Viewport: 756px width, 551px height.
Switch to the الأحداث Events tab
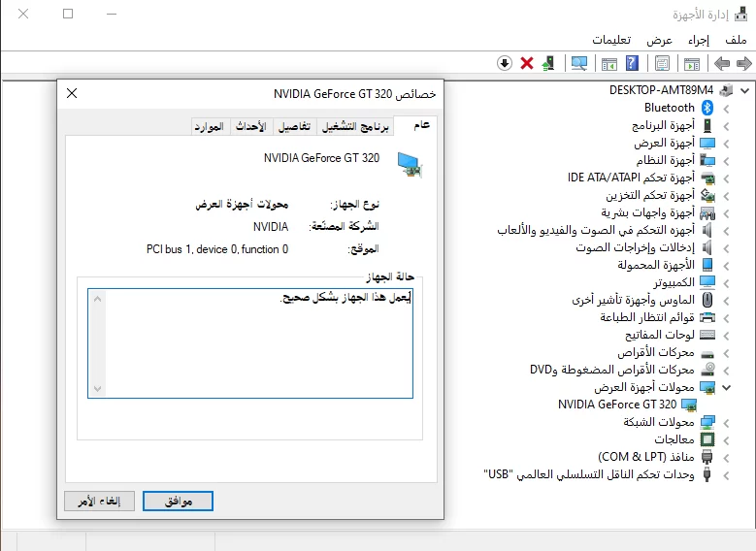pyautogui.click(x=251, y=127)
